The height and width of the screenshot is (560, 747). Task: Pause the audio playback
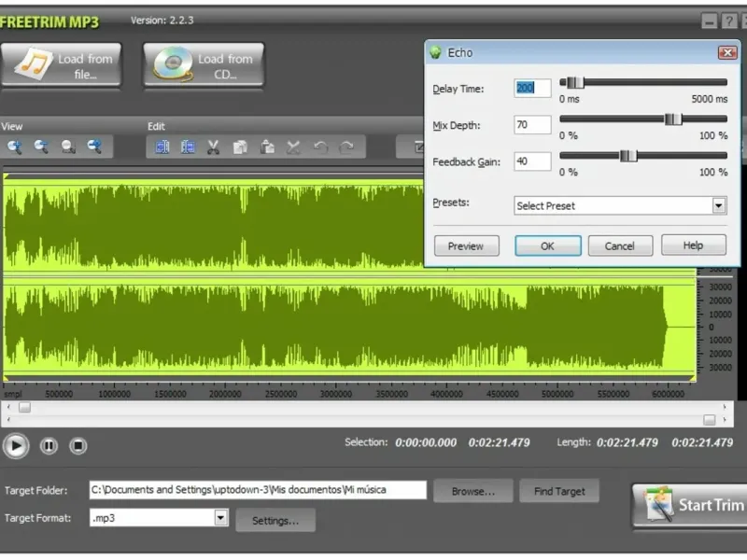49,446
